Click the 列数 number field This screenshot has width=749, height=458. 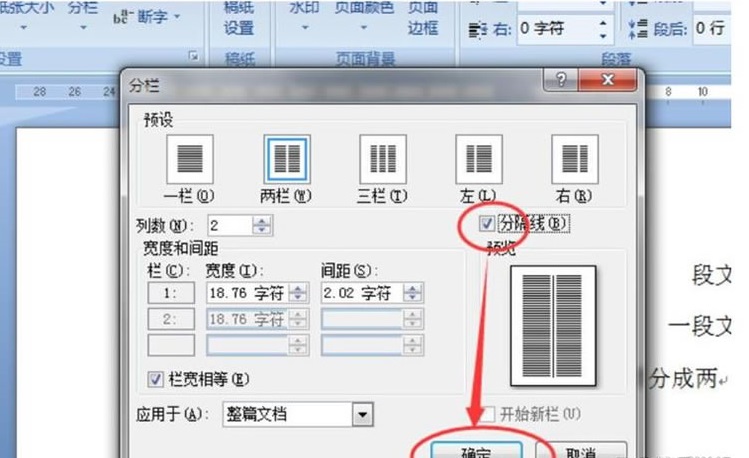pos(230,225)
